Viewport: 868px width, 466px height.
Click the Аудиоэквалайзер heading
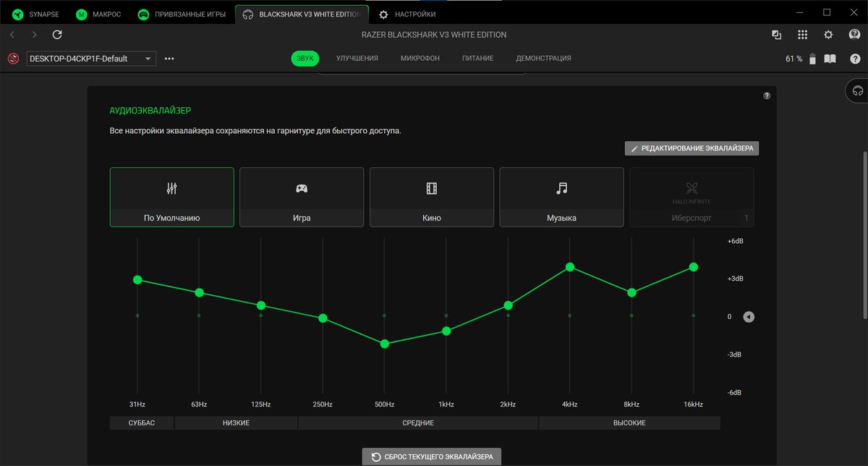[150, 111]
